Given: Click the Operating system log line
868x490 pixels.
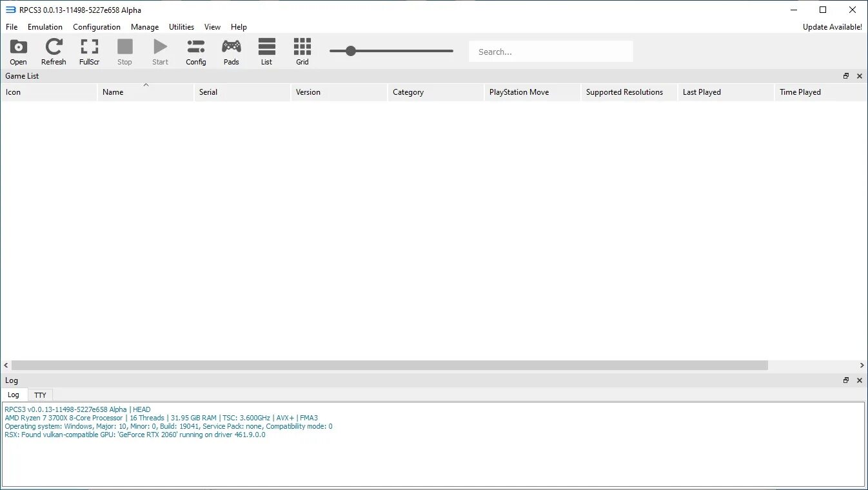Looking at the screenshot, I should [168, 426].
